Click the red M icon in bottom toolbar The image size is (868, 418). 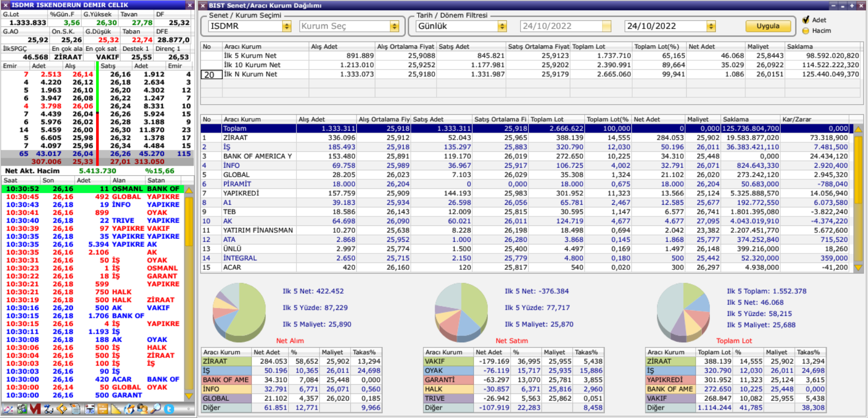tap(35, 409)
